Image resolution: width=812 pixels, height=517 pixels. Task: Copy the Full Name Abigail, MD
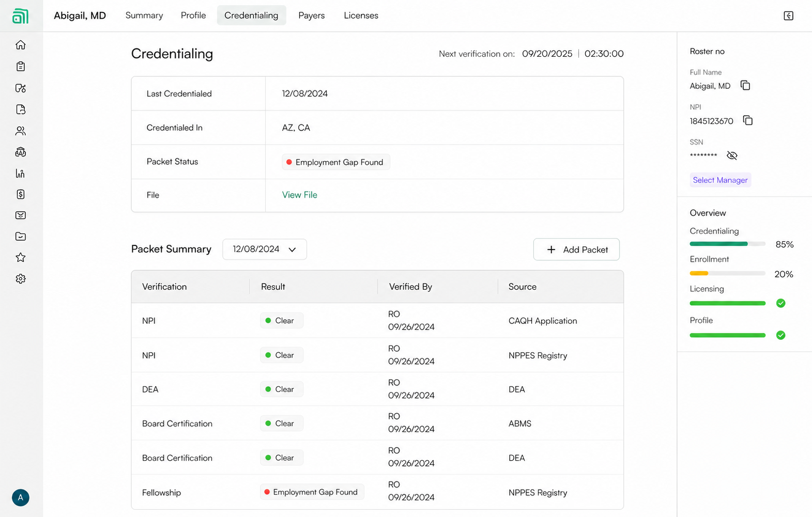tap(745, 85)
